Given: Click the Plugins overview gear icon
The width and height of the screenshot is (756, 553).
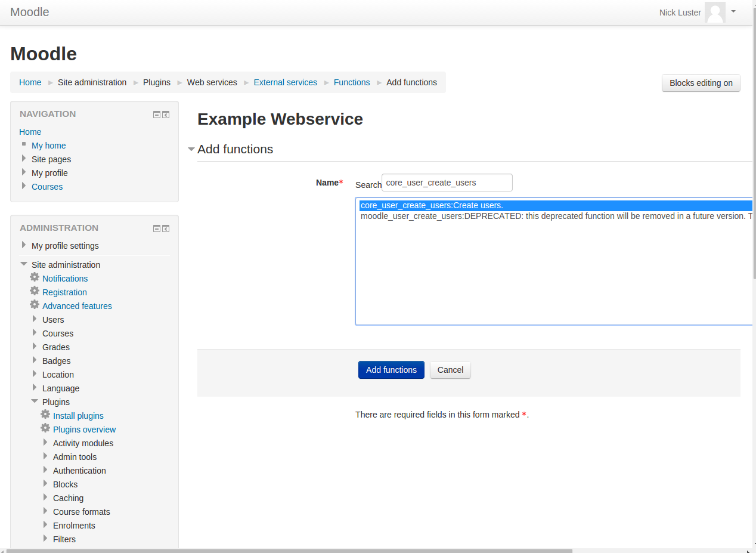Looking at the screenshot, I should coord(45,428).
